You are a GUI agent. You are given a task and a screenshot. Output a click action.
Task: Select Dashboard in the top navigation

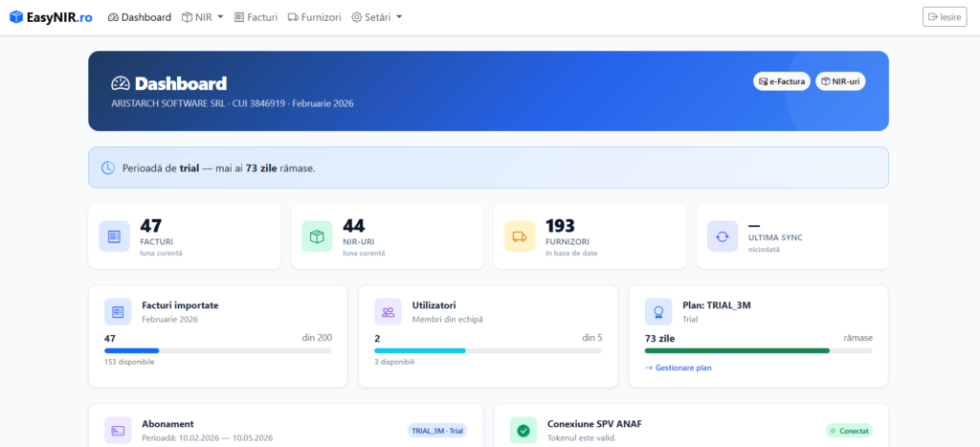click(x=140, y=17)
